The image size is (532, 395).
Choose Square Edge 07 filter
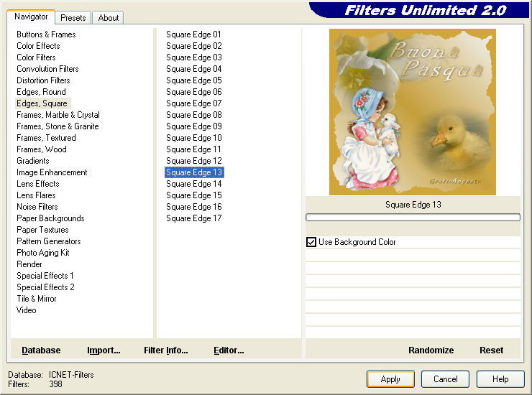pos(193,103)
